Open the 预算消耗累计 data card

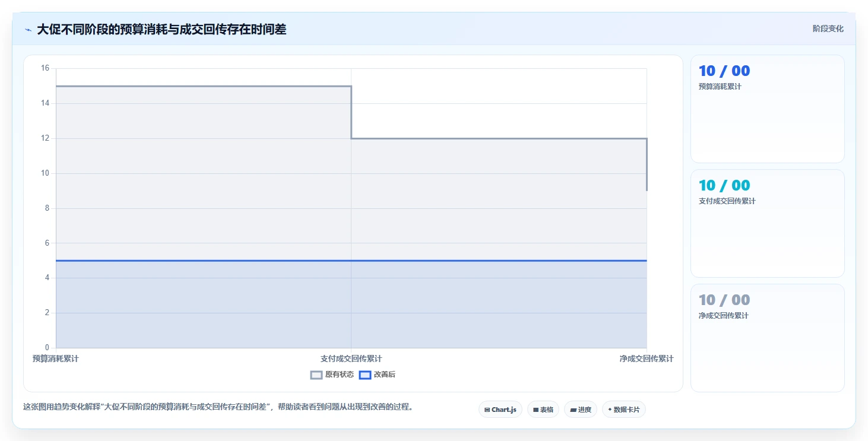pyautogui.click(x=767, y=109)
